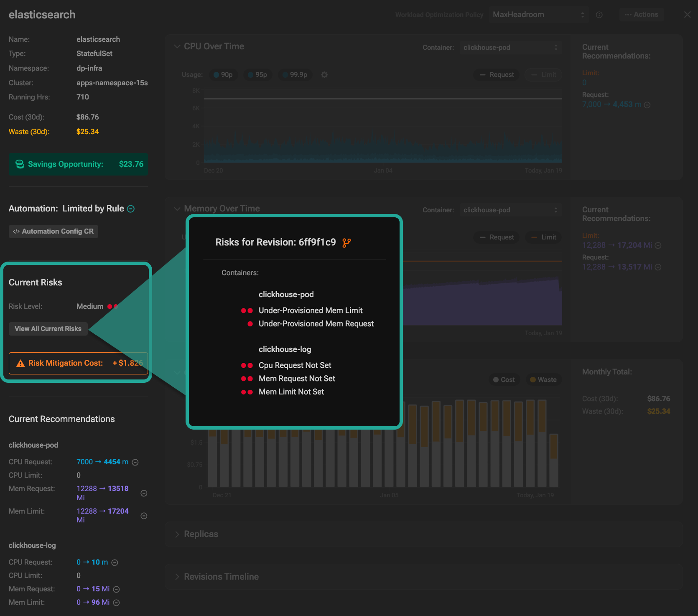Open the Workload Optimization Policy dropdown
698x616 pixels.
pos(538,15)
